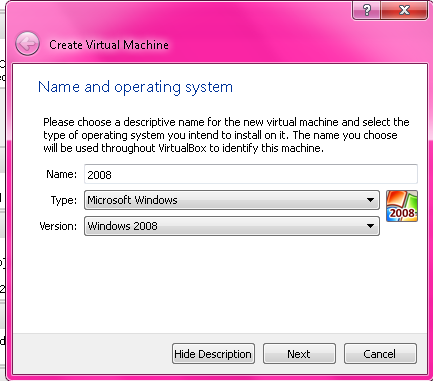Click the Hide Description button

(213, 354)
